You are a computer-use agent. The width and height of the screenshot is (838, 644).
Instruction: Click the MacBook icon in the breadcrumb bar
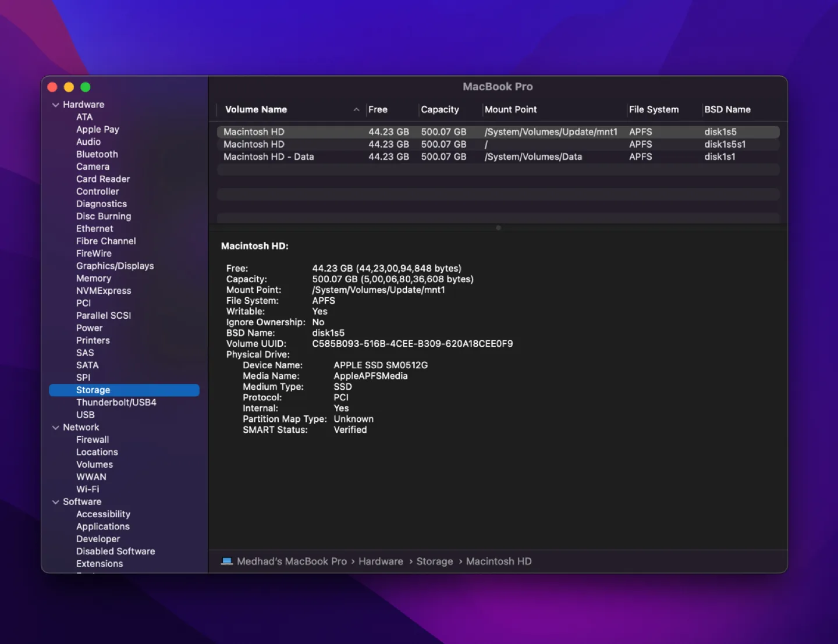pyautogui.click(x=228, y=561)
